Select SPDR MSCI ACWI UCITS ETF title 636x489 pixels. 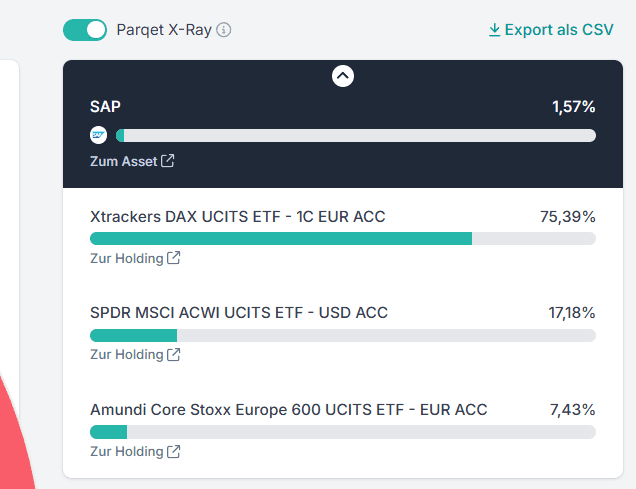pyautogui.click(x=238, y=313)
